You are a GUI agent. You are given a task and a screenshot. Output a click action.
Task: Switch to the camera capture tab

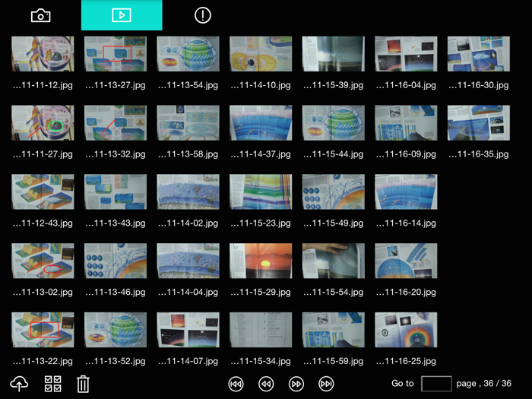41,16
